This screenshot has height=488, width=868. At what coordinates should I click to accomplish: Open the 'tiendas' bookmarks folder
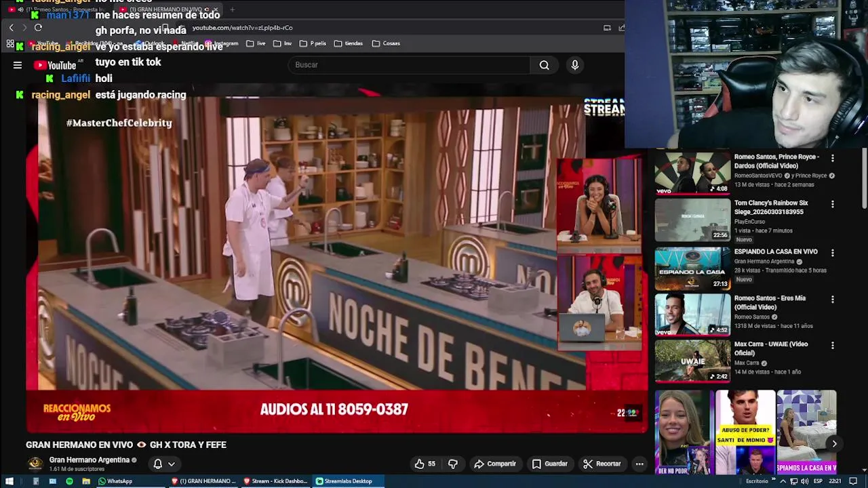[x=349, y=43]
